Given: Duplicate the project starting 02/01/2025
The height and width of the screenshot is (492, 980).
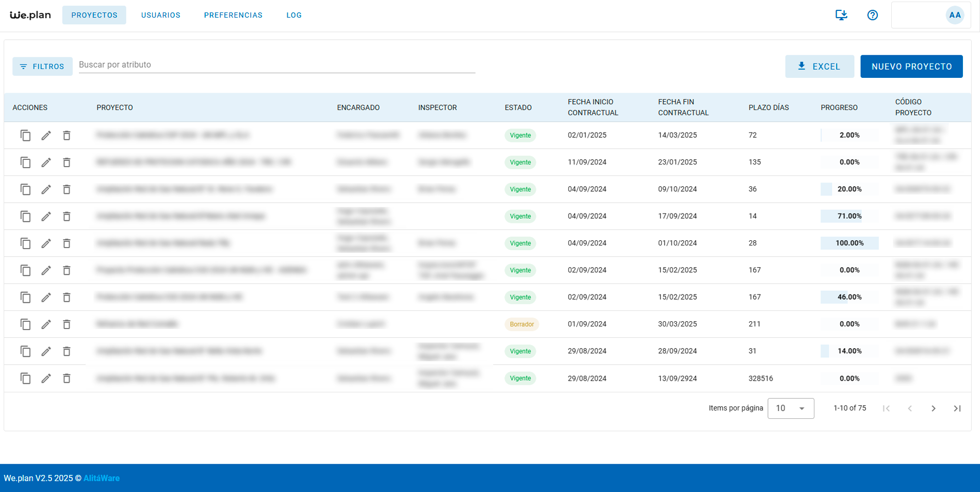Looking at the screenshot, I should pos(25,136).
